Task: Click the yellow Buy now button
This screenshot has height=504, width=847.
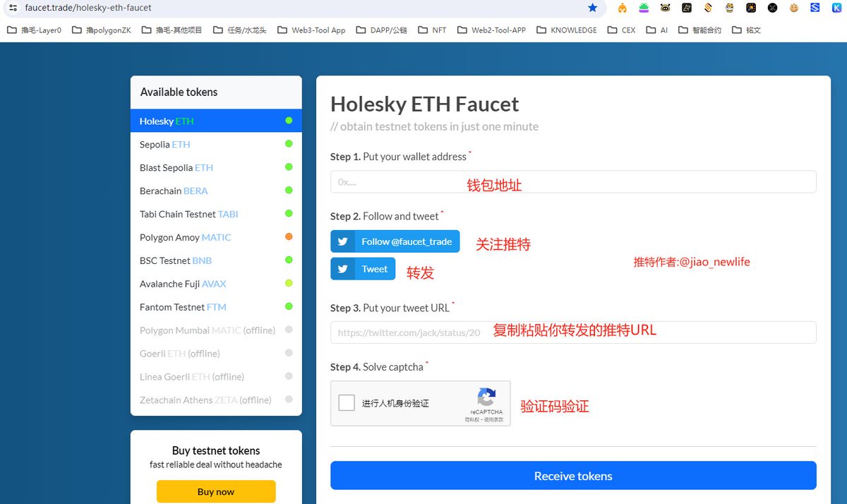Action: point(216,491)
